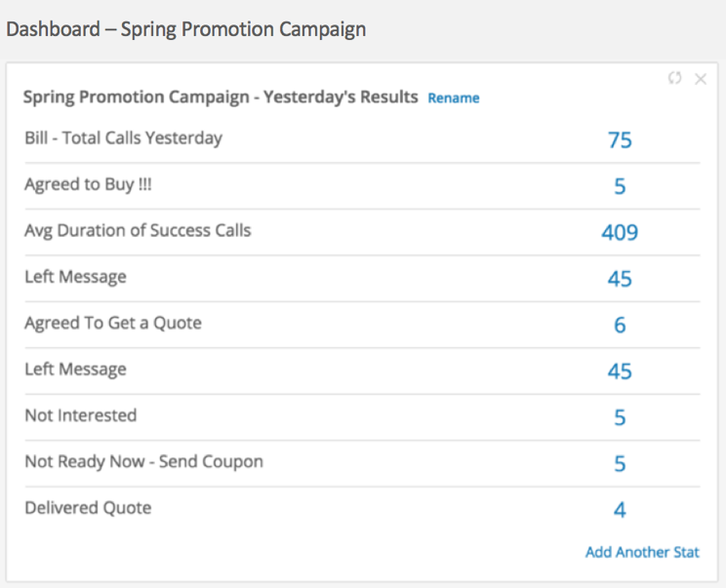Open the Send Coupon count value
This screenshot has height=588, width=726.
click(x=620, y=464)
